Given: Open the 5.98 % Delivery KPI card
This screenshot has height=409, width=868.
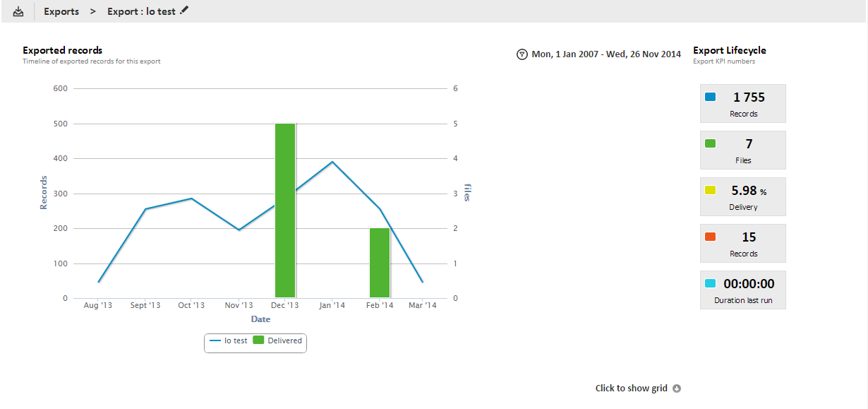Looking at the screenshot, I should coord(743,197).
